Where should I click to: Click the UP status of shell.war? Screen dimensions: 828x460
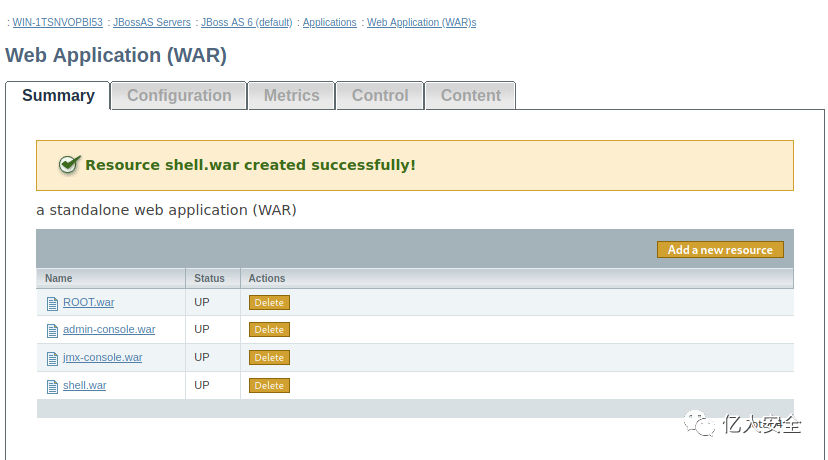pos(202,385)
